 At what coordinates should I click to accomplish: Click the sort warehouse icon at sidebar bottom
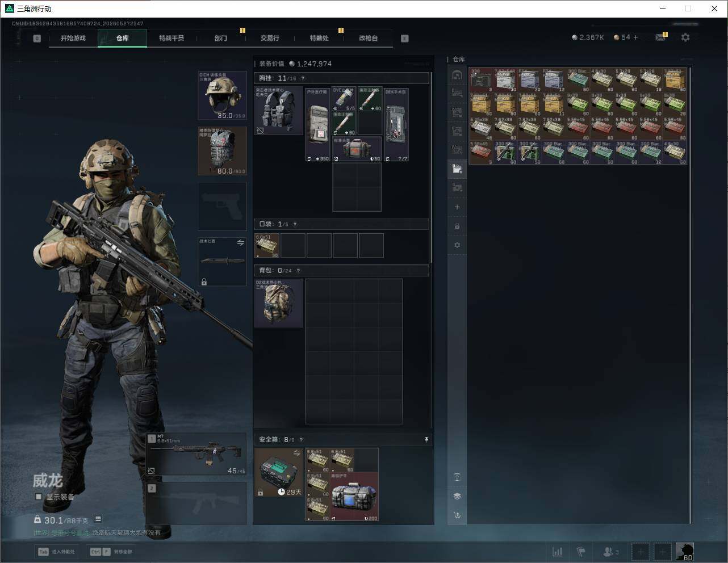point(457,515)
